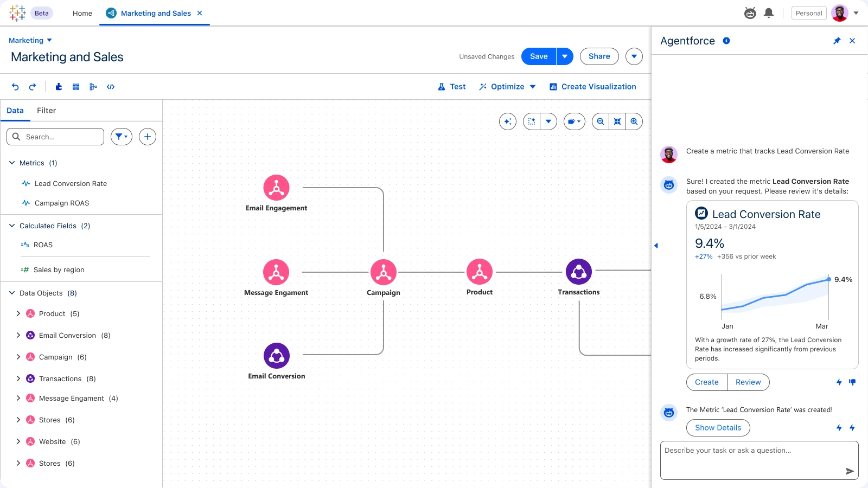This screenshot has height=488, width=868.
Task: Go to the Home tab
Action: 82,13
